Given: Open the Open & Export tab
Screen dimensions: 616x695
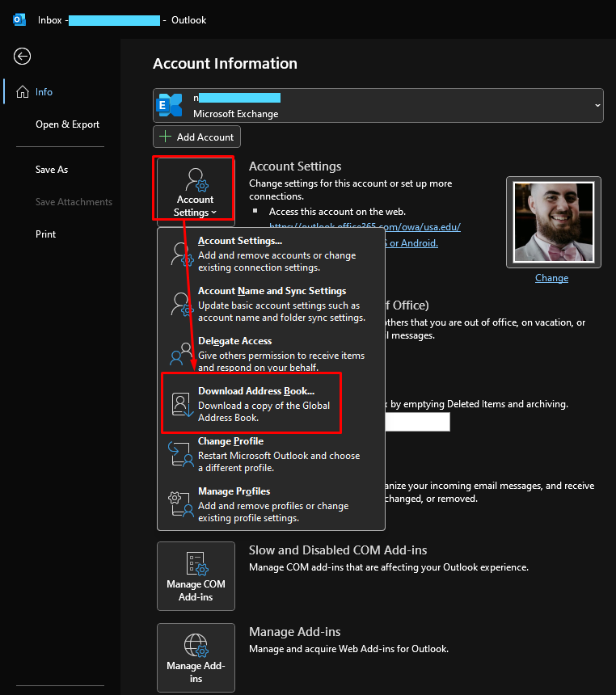Looking at the screenshot, I should (67, 124).
